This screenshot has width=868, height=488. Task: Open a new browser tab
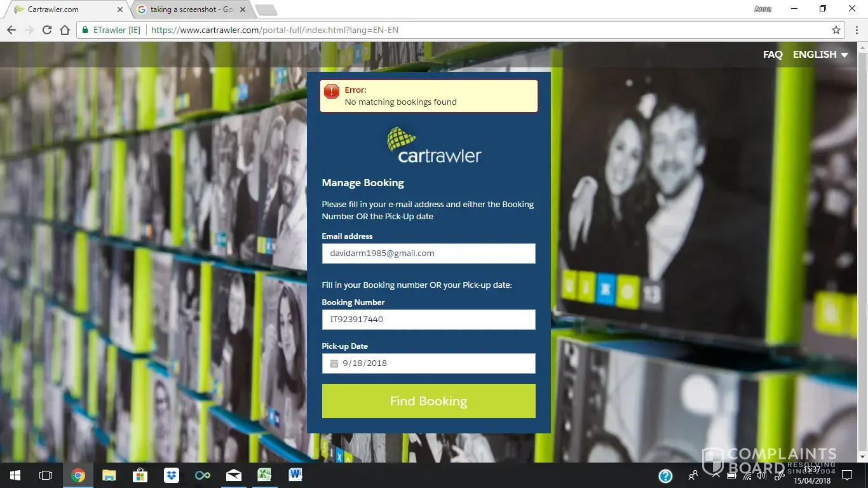pos(266,10)
